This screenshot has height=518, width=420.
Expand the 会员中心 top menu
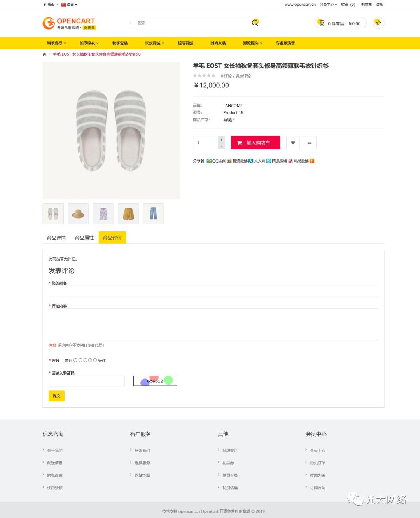328,5
